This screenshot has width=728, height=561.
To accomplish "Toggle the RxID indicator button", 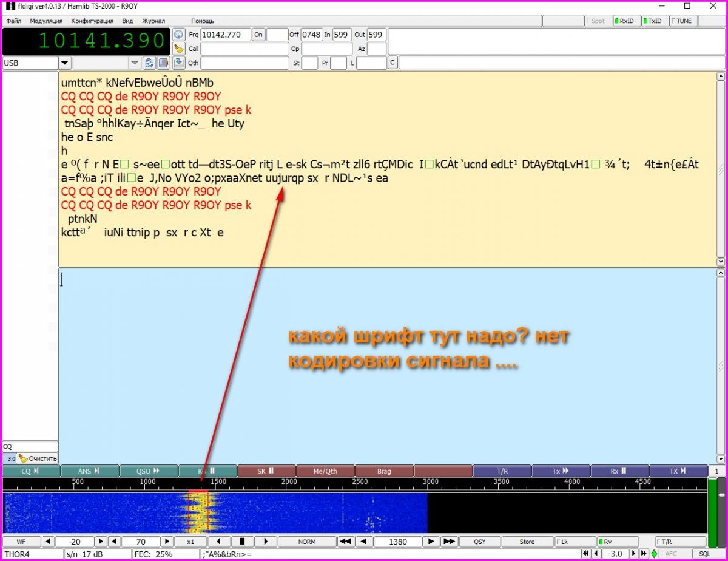I will [625, 21].
